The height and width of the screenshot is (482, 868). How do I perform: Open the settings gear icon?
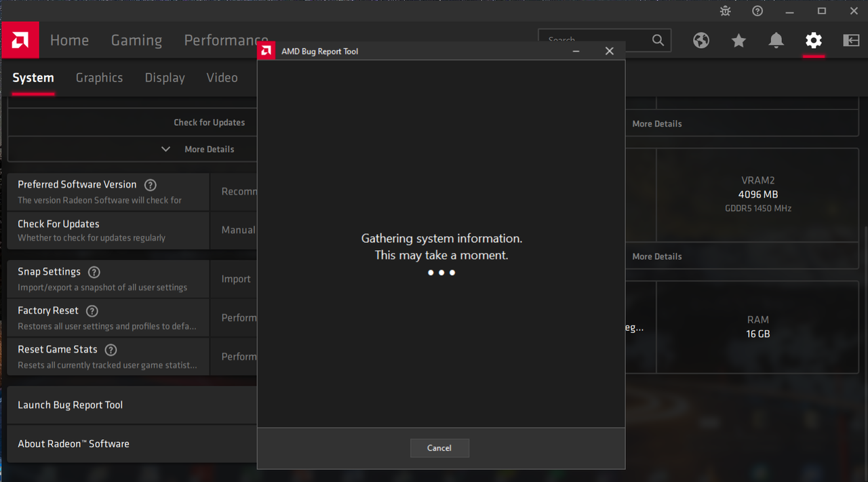coord(813,41)
